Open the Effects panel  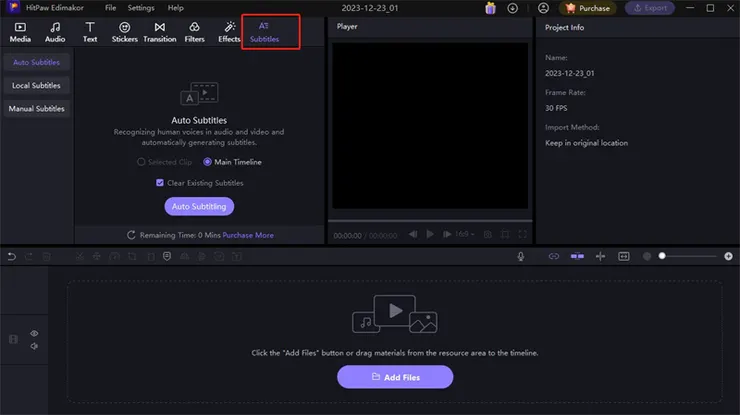(229, 32)
